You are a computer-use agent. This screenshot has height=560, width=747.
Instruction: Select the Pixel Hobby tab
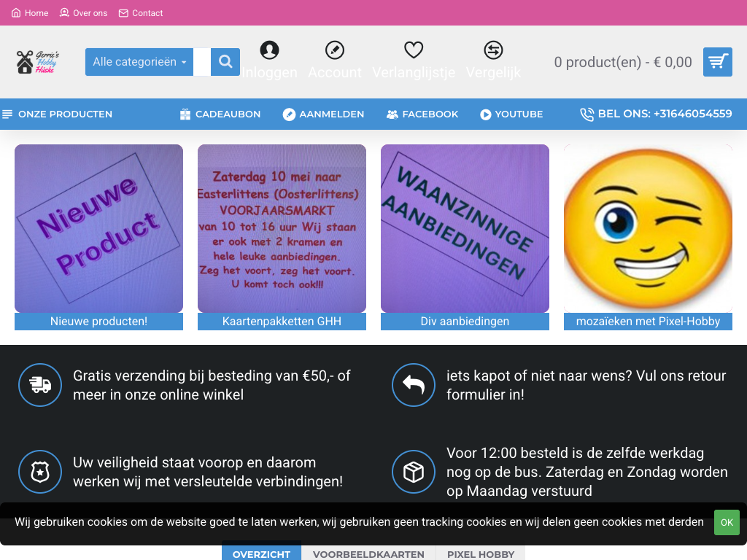[480, 554]
